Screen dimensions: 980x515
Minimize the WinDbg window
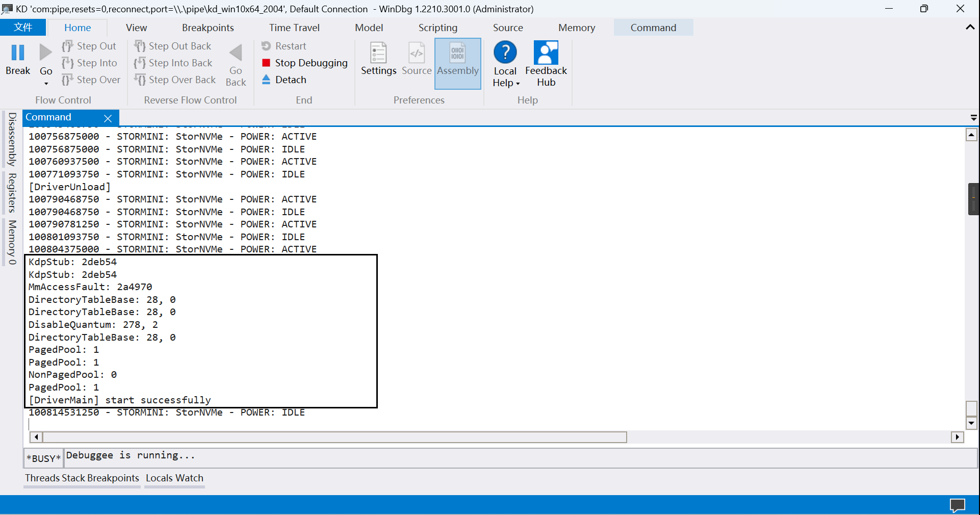[x=889, y=9]
